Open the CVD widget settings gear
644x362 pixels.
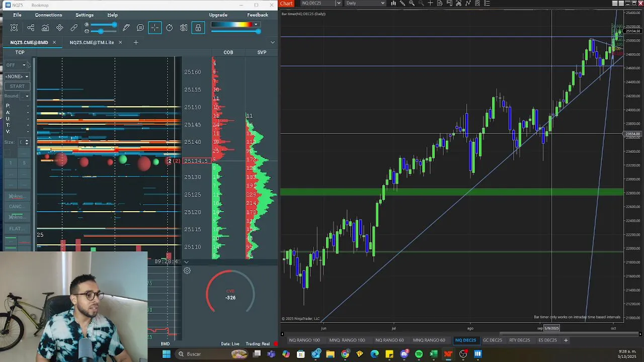(x=187, y=270)
